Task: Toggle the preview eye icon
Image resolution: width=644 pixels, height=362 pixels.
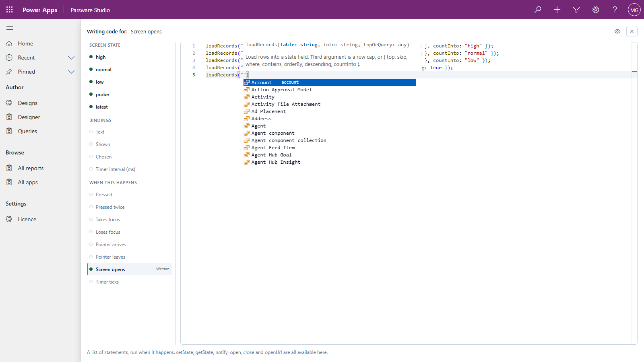Action: coord(617,31)
